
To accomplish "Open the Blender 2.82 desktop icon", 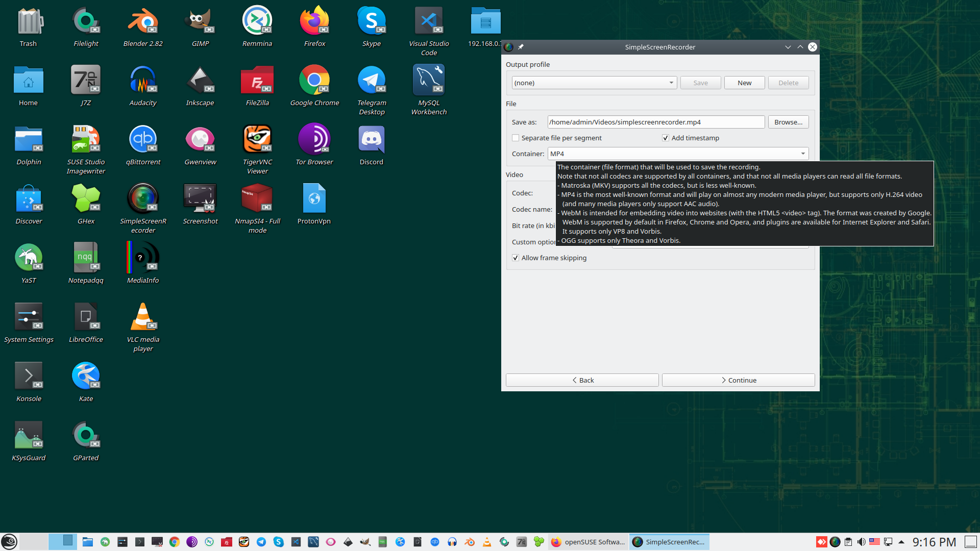I will click(x=142, y=21).
